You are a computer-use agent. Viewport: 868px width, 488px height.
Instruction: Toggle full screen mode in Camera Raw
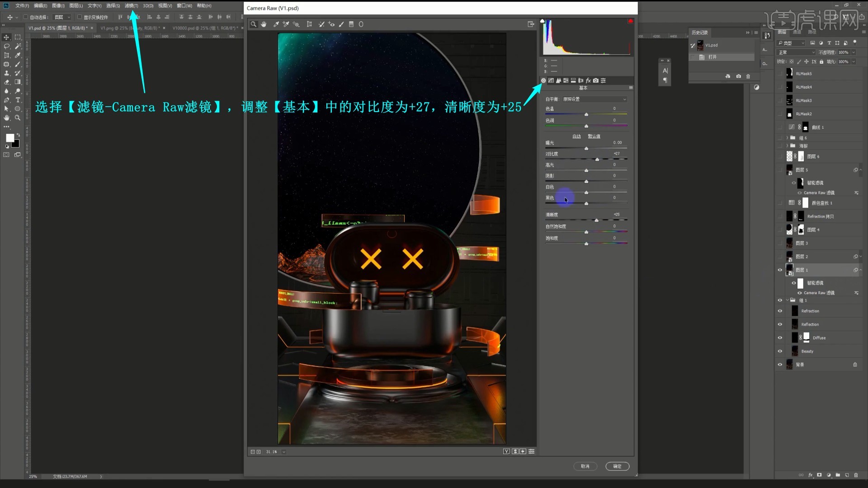click(531, 24)
